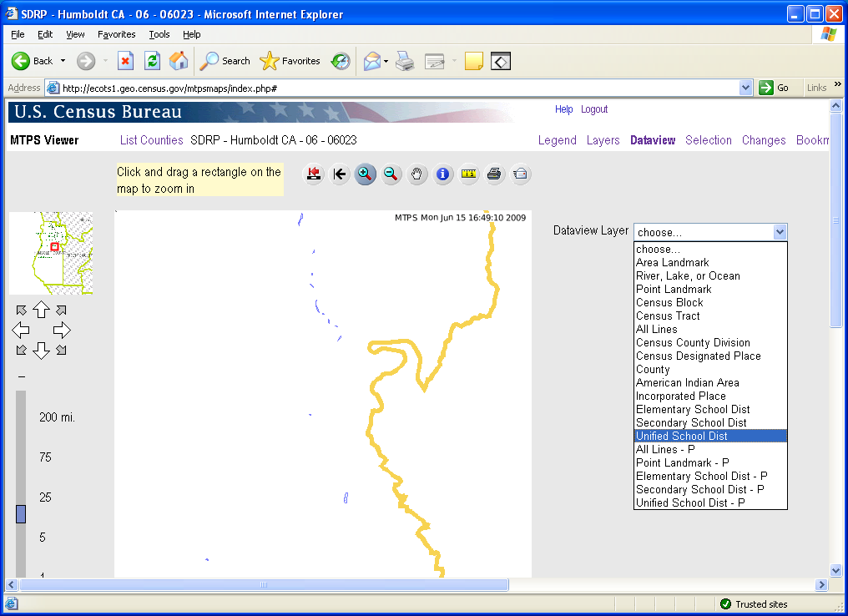
Task: Click the print map icon
Action: click(494, 174)
